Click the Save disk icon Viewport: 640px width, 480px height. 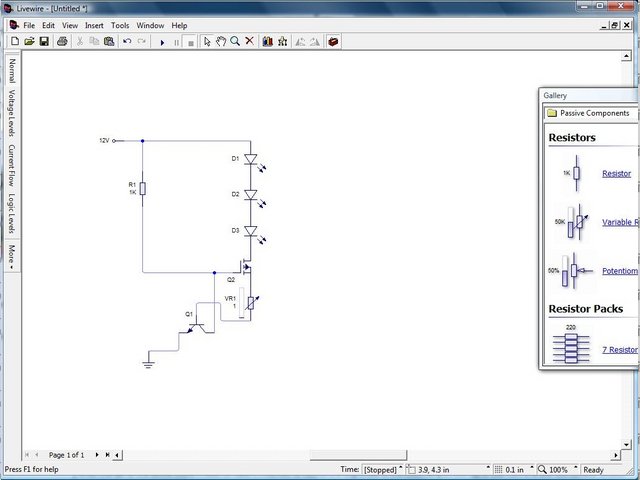44,41
